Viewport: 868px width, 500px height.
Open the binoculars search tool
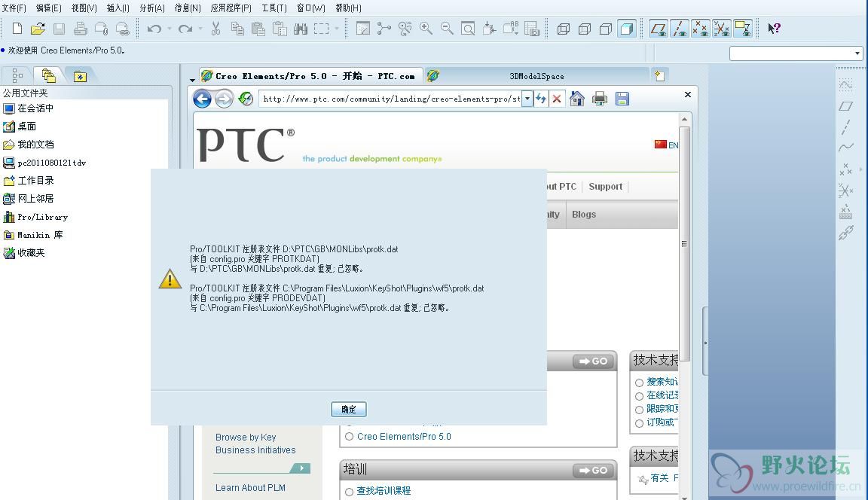pyautogui.click(x=301, y=29)
